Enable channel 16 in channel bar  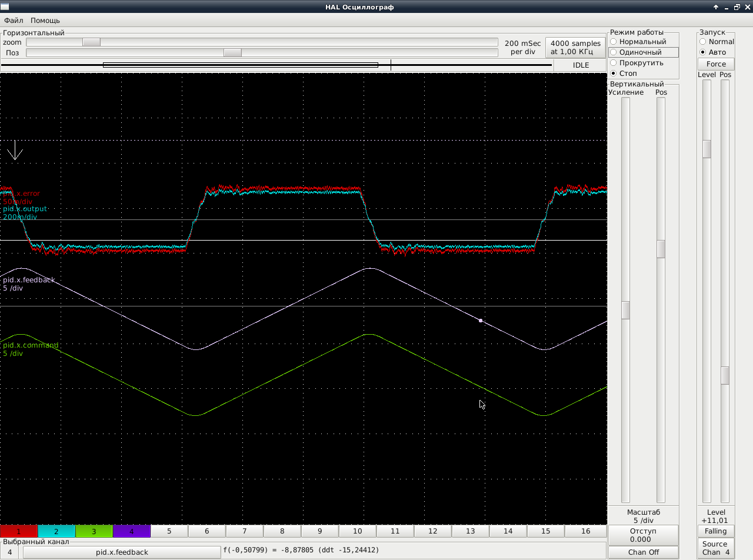click(585, 531)
